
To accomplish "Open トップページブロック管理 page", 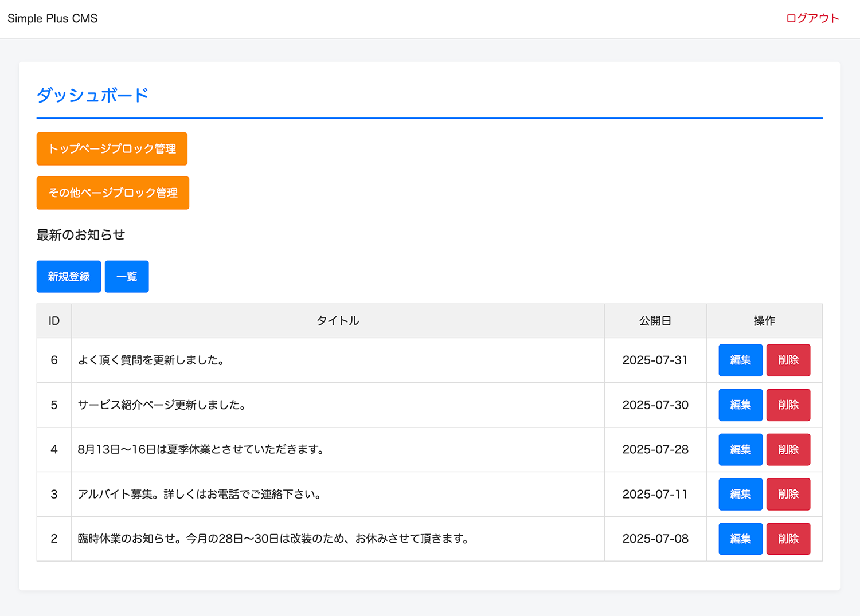I will [112, 149].
